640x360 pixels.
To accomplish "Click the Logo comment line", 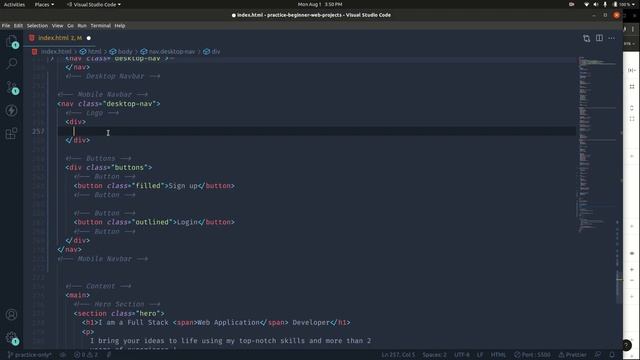I will (x=92, y=113).
